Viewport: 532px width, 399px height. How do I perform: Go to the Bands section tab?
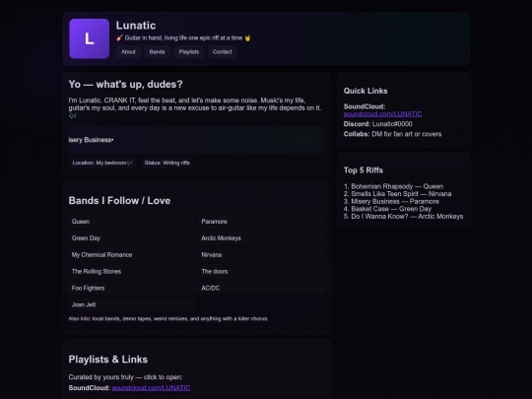coord(157,52)
